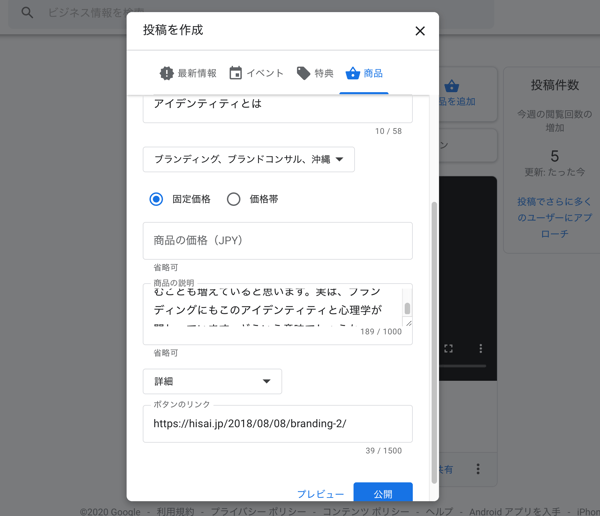Screen dimensions: 600x516
Task: Switch to the イベント tab
Action: [x=256, y=73]
